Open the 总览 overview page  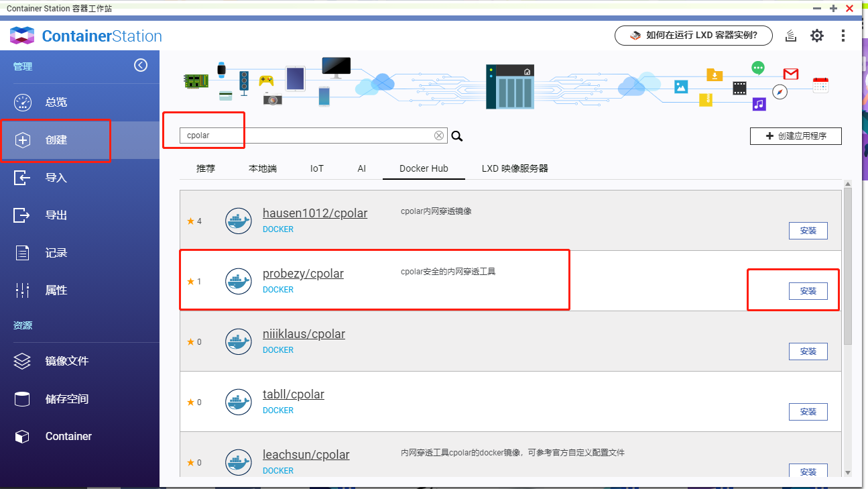click(80, 103)
